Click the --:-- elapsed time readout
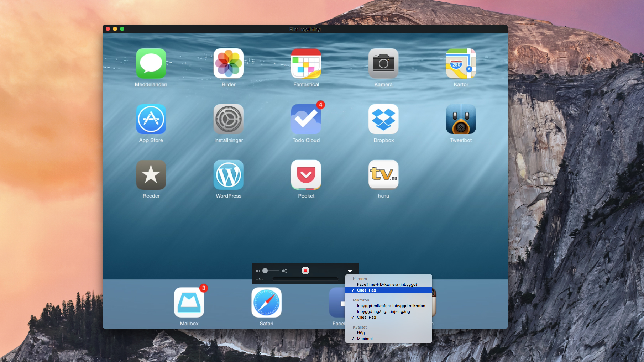 click(x=260, y=279)
